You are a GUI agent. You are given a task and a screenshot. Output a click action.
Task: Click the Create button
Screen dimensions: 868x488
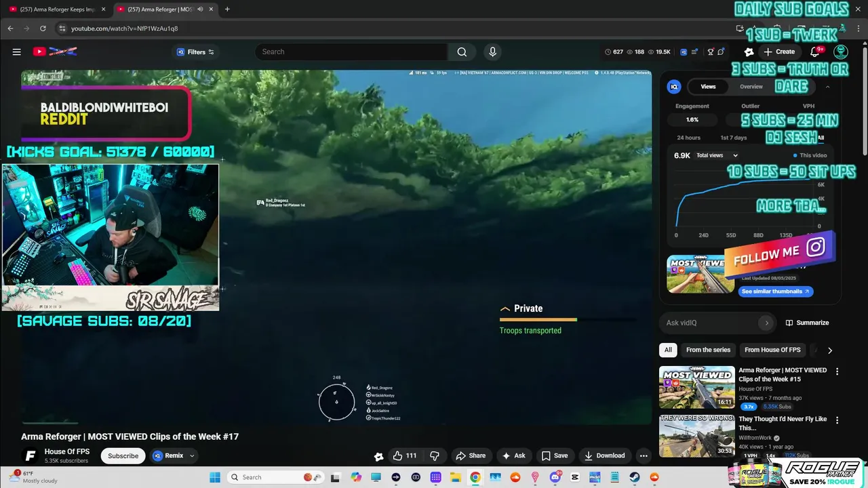(x=779, y=52)
